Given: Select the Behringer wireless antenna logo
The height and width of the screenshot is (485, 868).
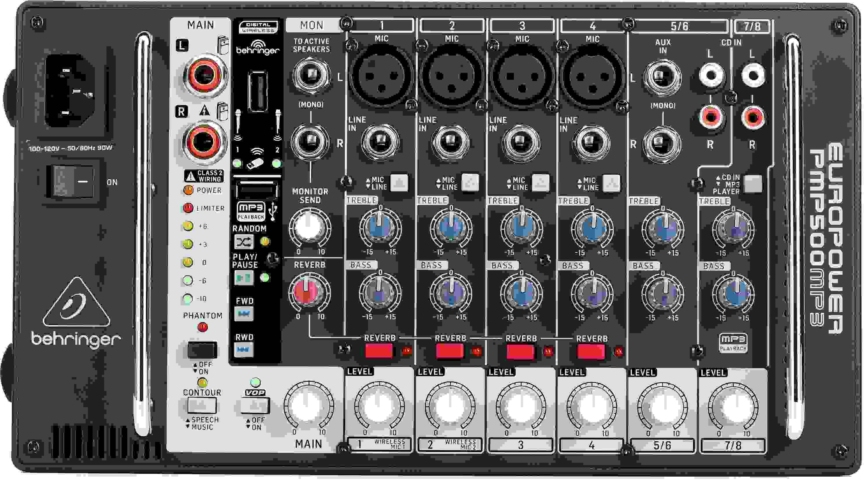Looking at the screenshot, I should point(258,47).
